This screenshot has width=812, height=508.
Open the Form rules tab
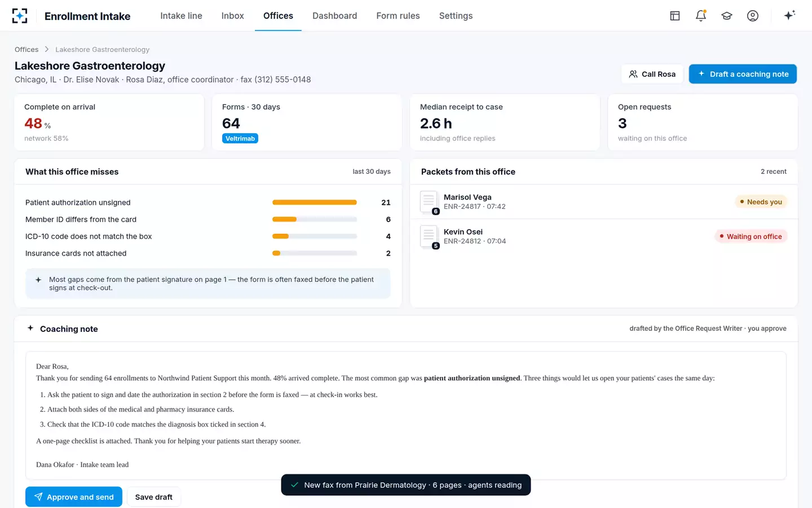(398, 16)
